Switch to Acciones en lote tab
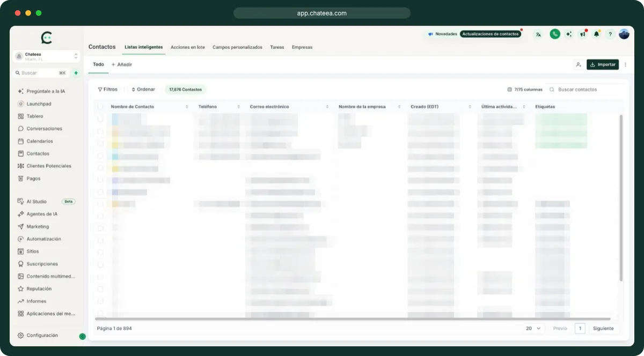Image resolution: width=644 pixels, height=356 pixels. pyautogui.click(x=188, y=47)
